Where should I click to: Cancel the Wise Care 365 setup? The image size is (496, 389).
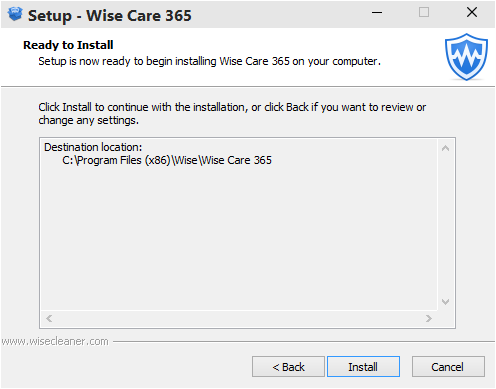[x=448, y=367]
